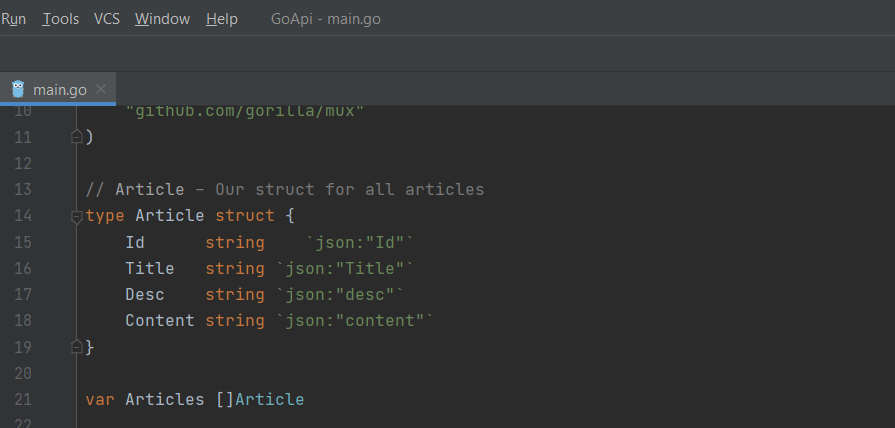Collapse the Article struct fold marker on line 14
895x428 pixels.
click(76, 216)
